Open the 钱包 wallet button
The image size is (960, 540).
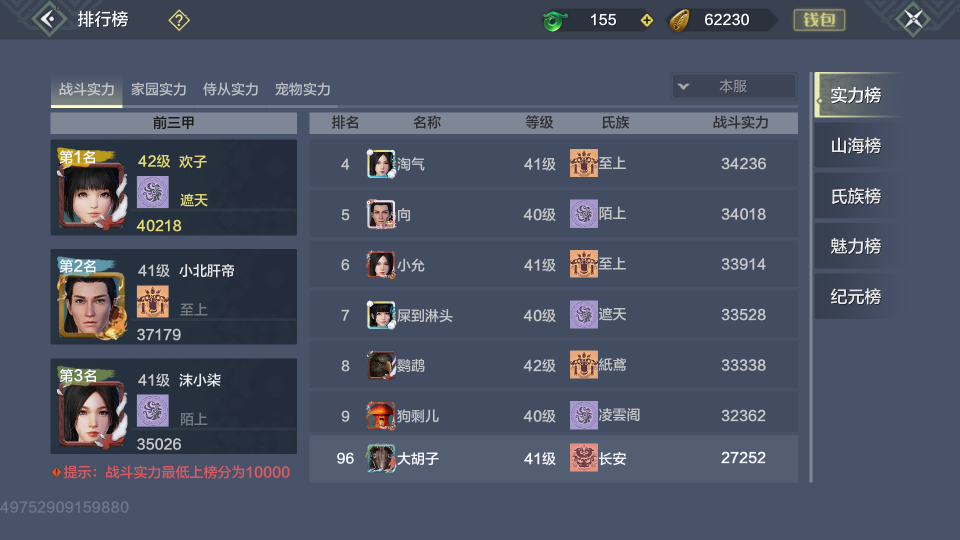click(x=819, y=20)
